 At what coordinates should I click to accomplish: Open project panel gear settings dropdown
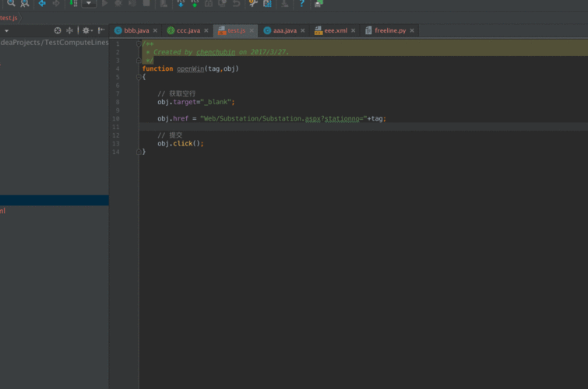87,30
